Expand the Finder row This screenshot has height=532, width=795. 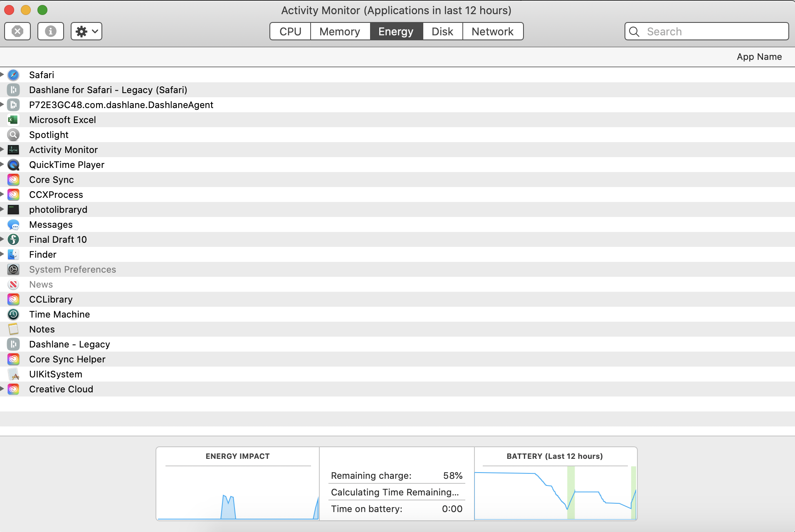(x=2, y=254)
